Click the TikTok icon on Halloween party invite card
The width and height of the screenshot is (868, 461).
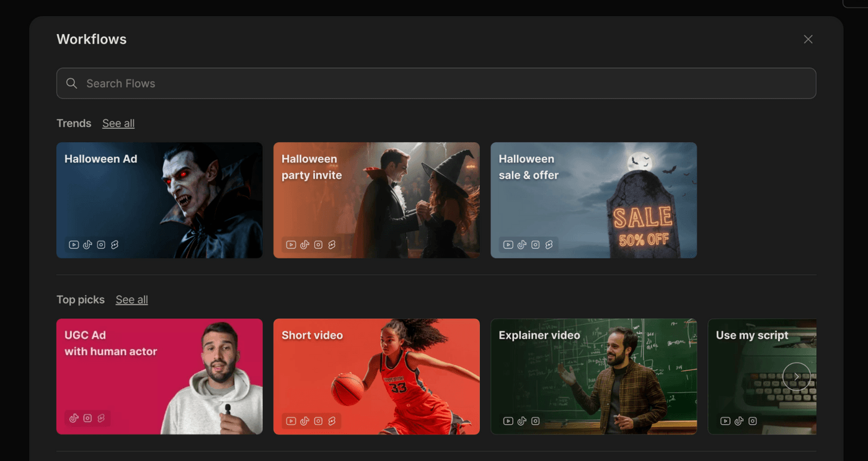(x=304, y=245)
